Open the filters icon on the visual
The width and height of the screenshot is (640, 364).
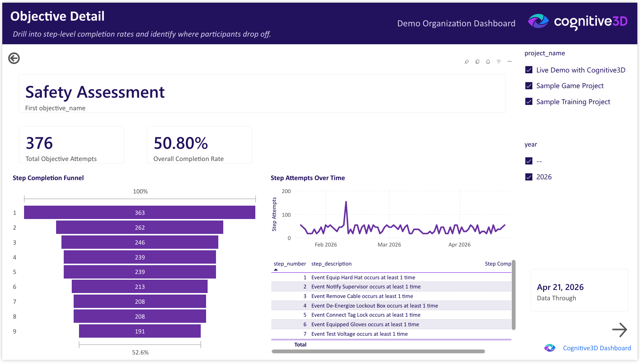(498, 62)
